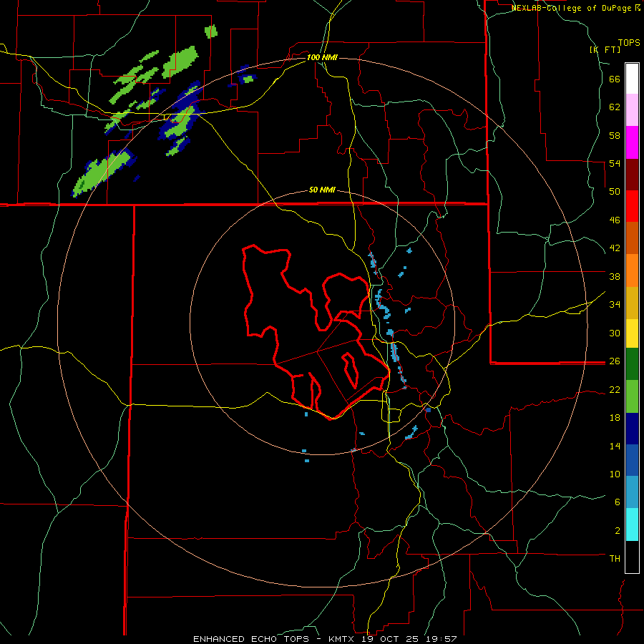Select the light pink legend color band

click(x=632, y=109)
